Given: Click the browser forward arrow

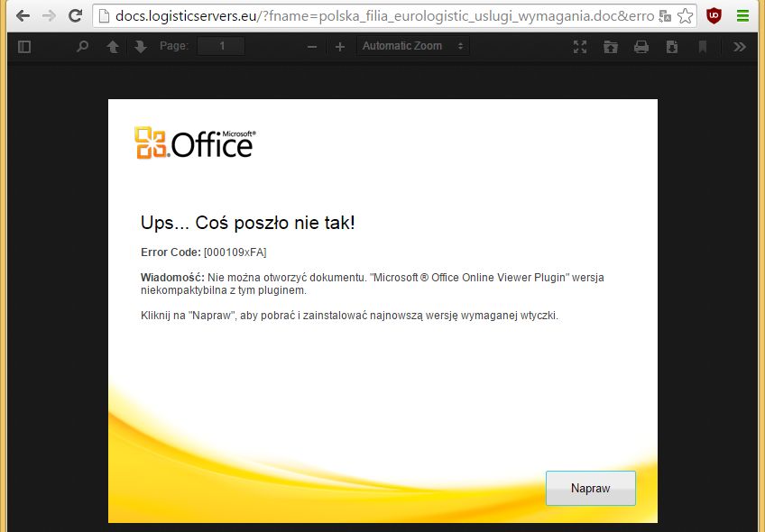Looking at the screenshot, I should coord(49,16).
